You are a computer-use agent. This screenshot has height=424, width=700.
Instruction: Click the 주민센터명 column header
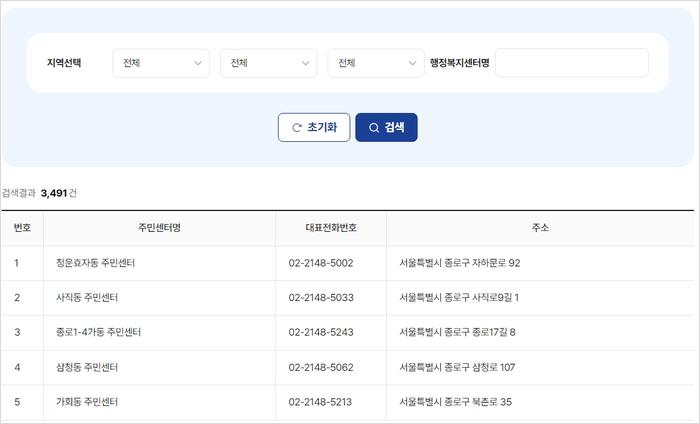point(159,228)
